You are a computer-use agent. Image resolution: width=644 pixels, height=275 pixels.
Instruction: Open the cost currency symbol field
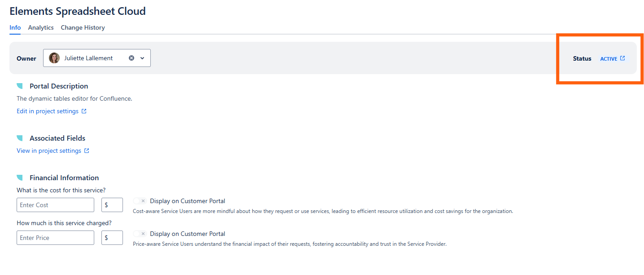tap(112, 205)
